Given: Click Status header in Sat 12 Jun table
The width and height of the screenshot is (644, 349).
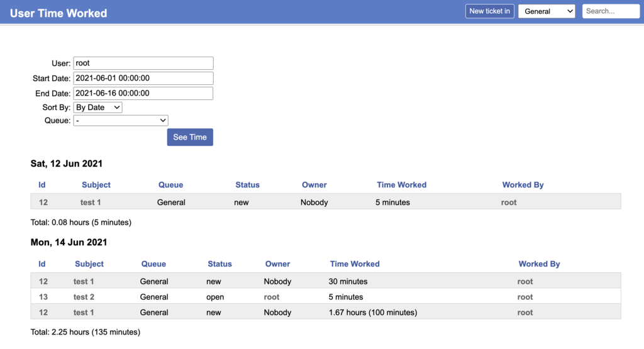Looking at the screenshot, I should pyautogui.click(x=247, y=185).
